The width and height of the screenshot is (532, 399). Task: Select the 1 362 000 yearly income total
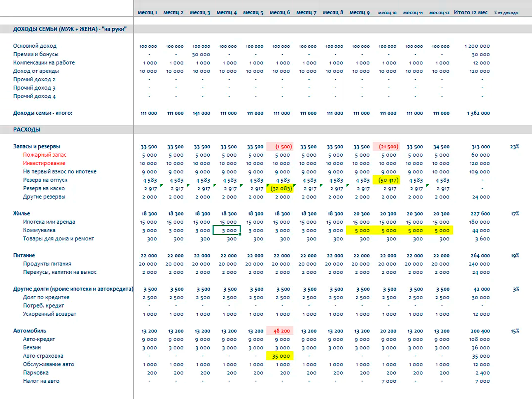point(478,113)
